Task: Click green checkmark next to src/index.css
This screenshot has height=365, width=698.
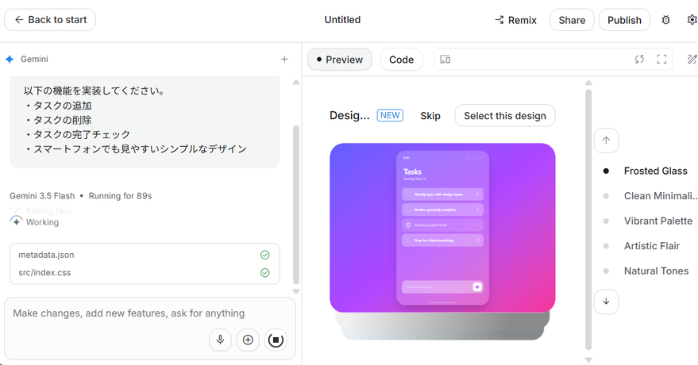Action: point(265,272)
